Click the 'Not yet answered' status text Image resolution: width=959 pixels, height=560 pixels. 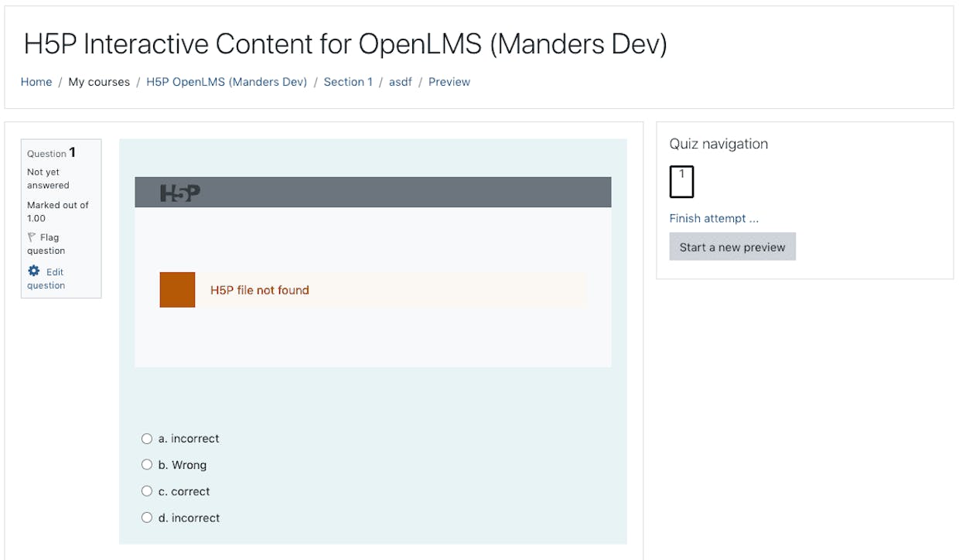tap(48, 179)
